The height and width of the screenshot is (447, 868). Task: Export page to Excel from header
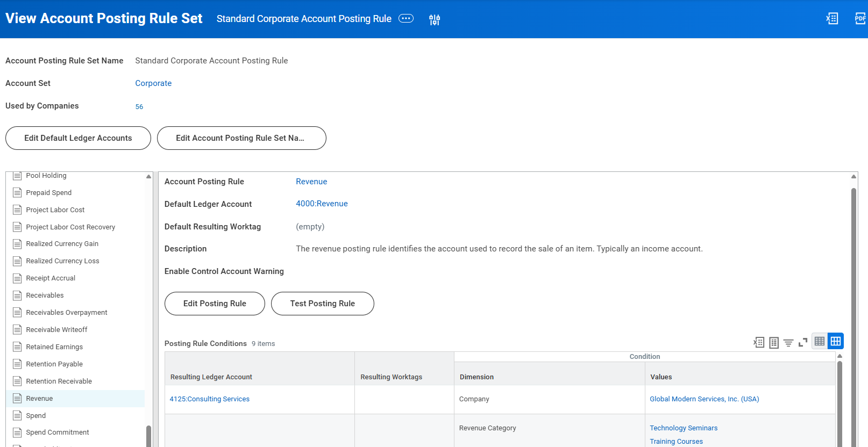[x=832, y=18]
